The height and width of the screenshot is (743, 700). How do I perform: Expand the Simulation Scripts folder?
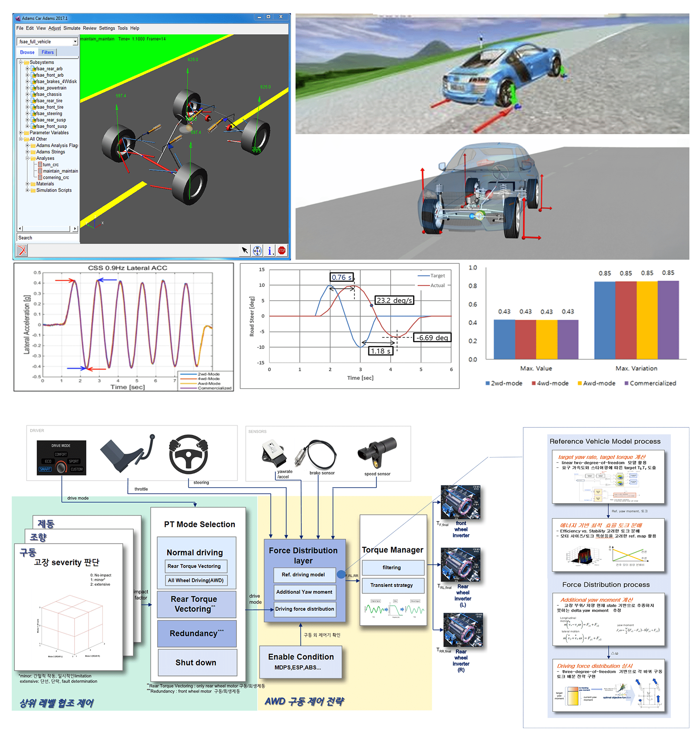pos(27,190)
